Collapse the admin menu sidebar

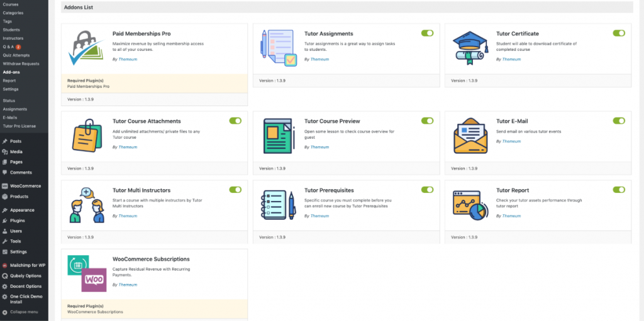pyautogui.click(x=20, y=312)
